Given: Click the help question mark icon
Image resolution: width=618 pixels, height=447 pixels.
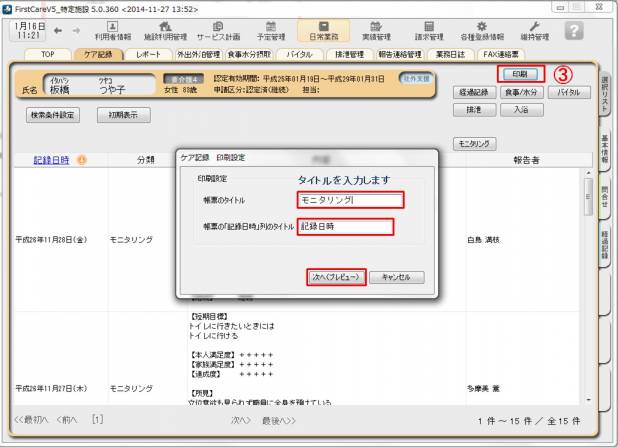Looking at the screenshot, I should click(573, 30).
